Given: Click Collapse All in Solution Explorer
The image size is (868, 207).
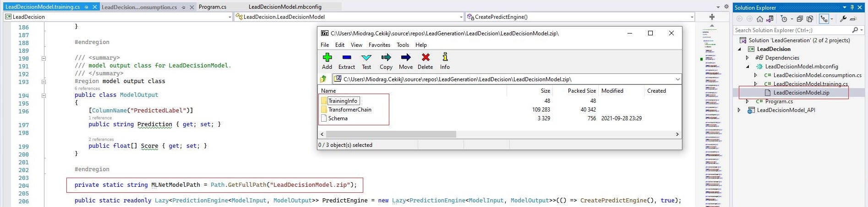Looking at the screenshot, I should point(800,19).
